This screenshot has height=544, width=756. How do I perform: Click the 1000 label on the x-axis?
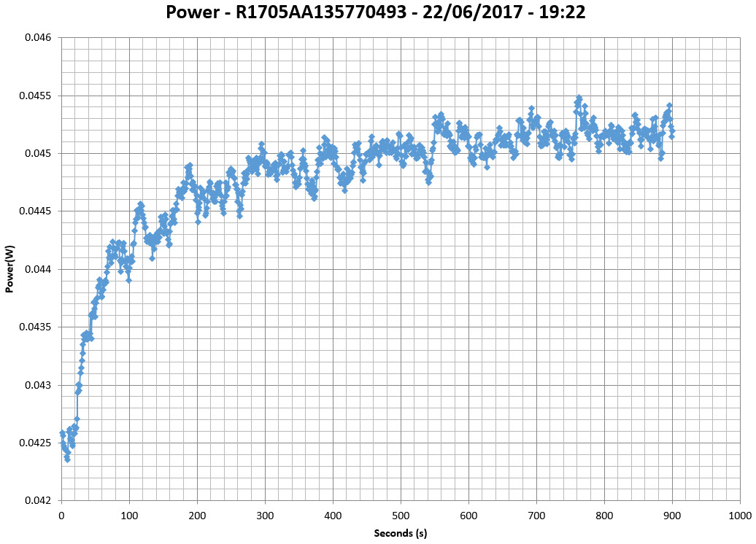coord(739,515)
